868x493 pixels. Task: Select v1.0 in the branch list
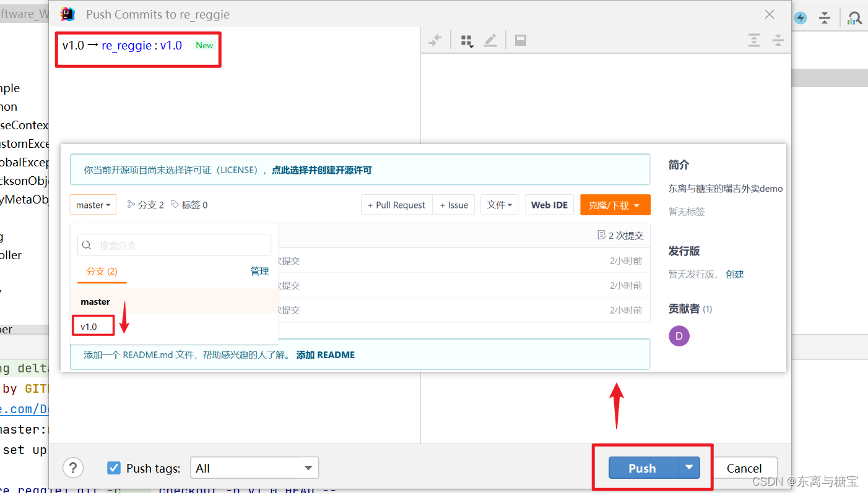tap(174, 326)
